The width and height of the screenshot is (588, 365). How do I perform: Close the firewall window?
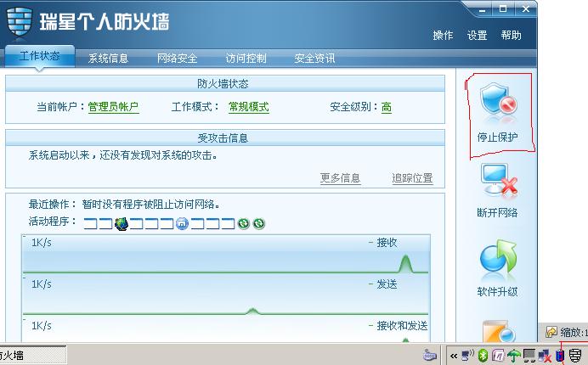(525, 9)
